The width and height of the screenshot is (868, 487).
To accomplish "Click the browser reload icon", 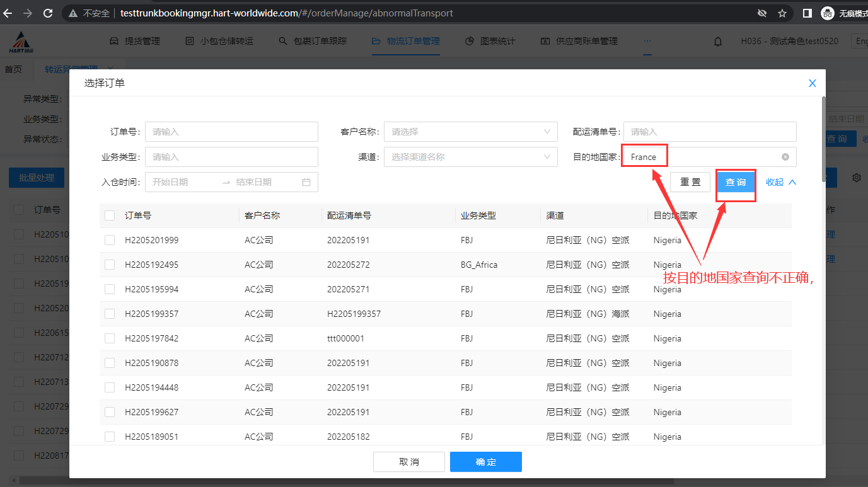I will [48, 13].
